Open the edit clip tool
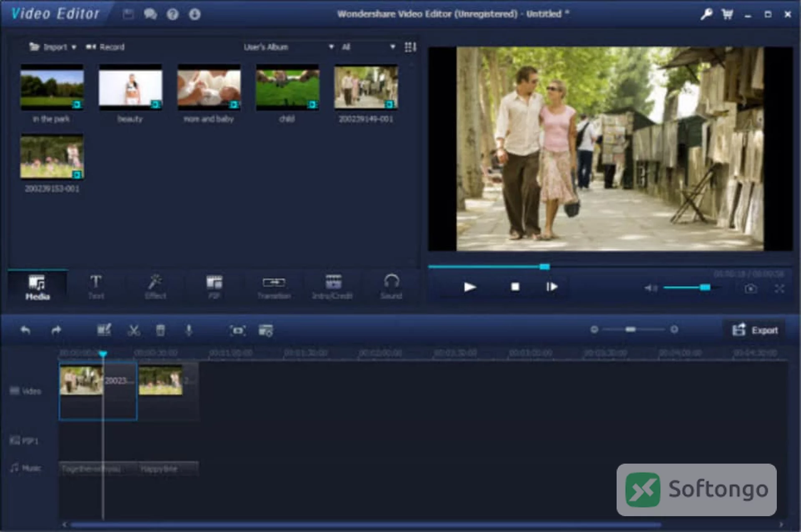Viewport: 801px width, 532px height. point(104,330)
